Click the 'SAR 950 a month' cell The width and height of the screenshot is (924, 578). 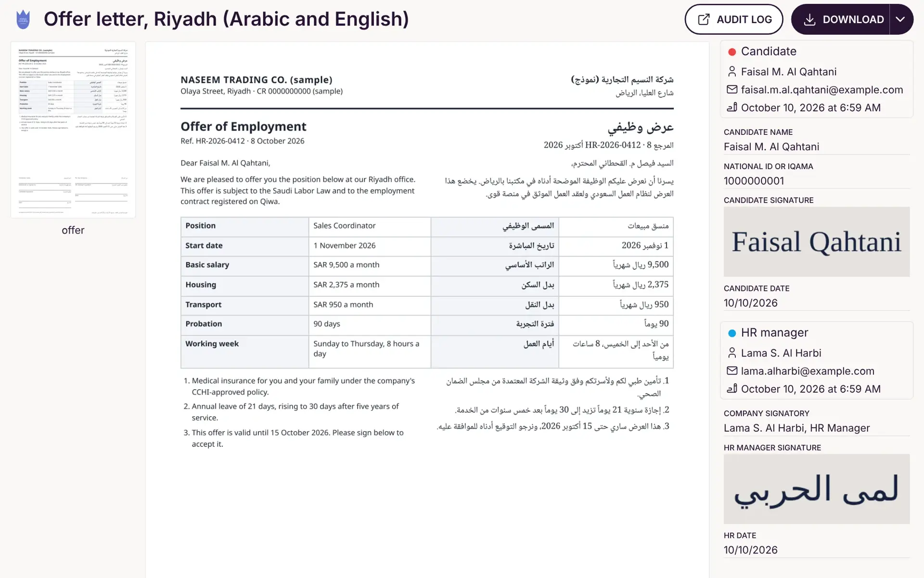coord(370,305)
